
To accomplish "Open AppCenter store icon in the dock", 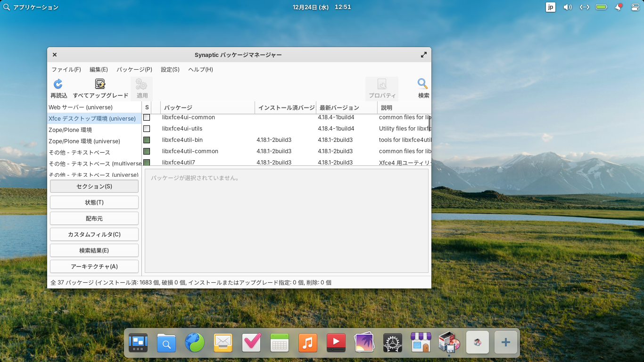I will [x=421, y=343].
